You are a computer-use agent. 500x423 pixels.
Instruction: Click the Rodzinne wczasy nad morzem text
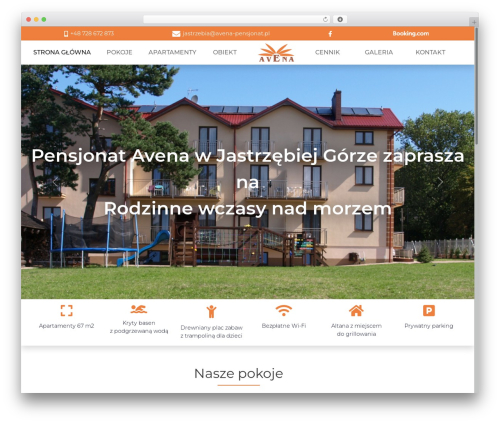coord(247,209)
